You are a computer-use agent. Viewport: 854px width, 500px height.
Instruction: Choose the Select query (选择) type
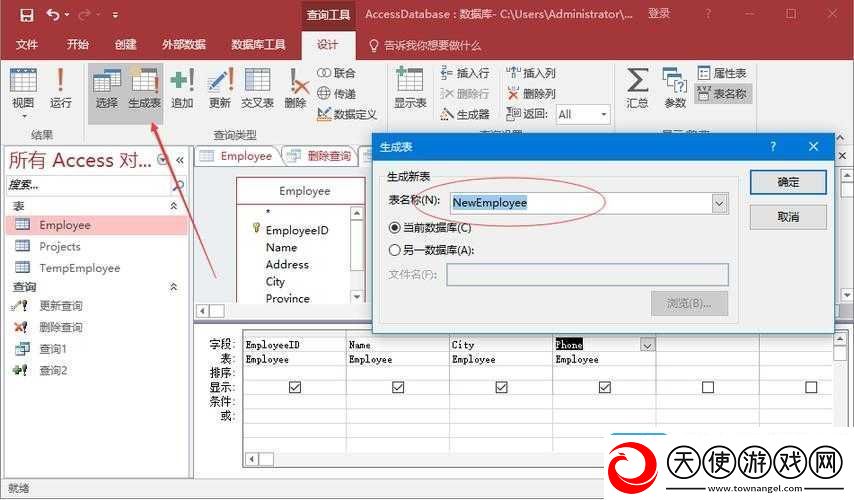(107, 88)
